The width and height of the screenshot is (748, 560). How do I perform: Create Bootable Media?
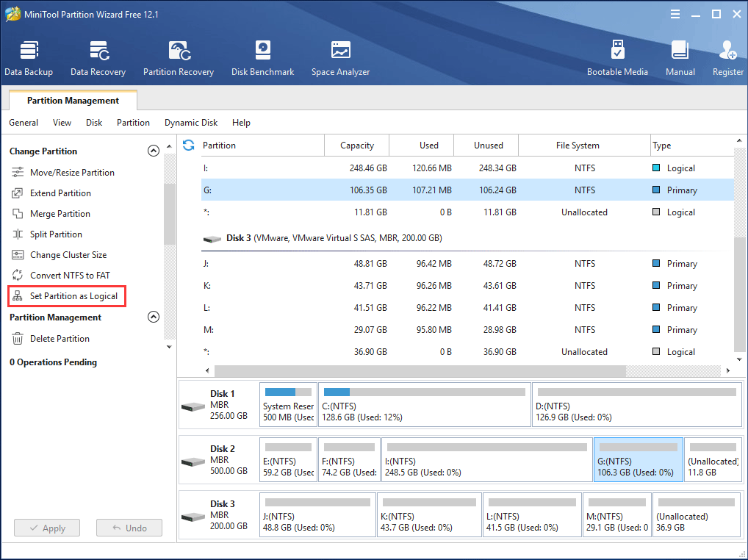617,58
